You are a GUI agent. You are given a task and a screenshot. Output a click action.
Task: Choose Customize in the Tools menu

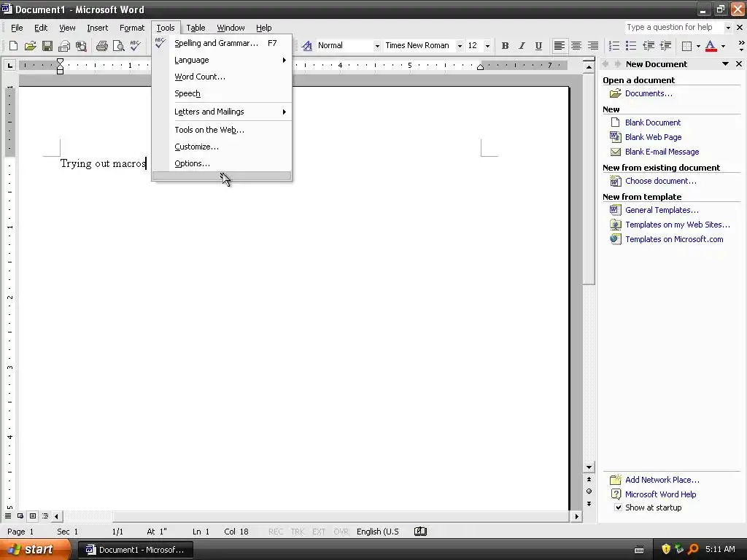point(222,147)
